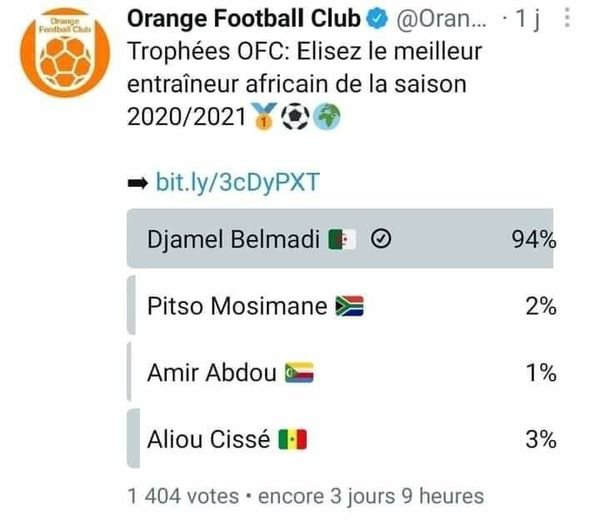Click the Orange Football Club display name
Screen dimensions: 600x520
point(244,18)
